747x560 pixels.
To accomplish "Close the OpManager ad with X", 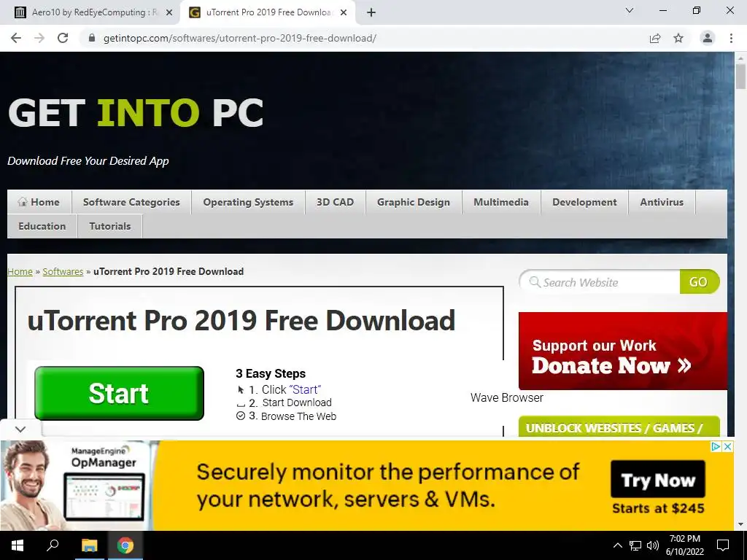I will point(727,447).
